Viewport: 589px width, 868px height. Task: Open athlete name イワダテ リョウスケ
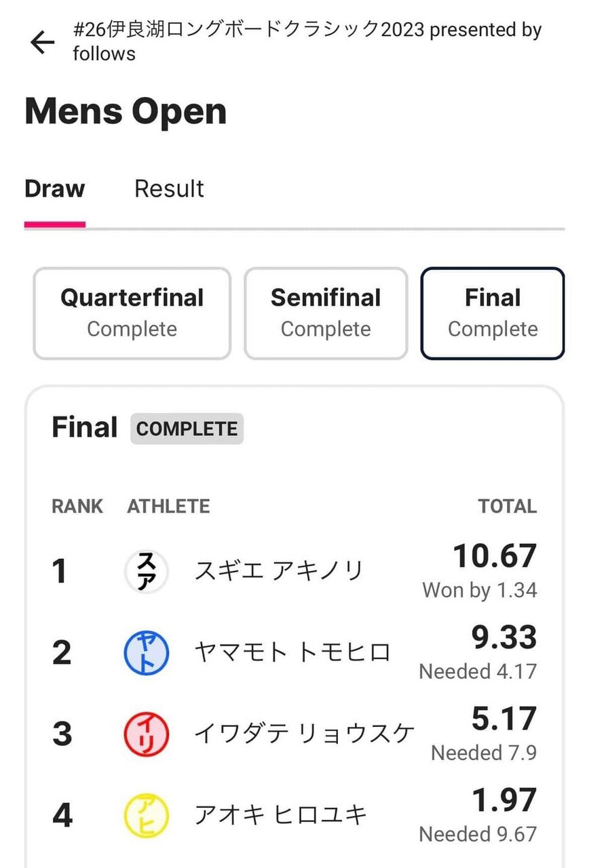pos(304,734)
